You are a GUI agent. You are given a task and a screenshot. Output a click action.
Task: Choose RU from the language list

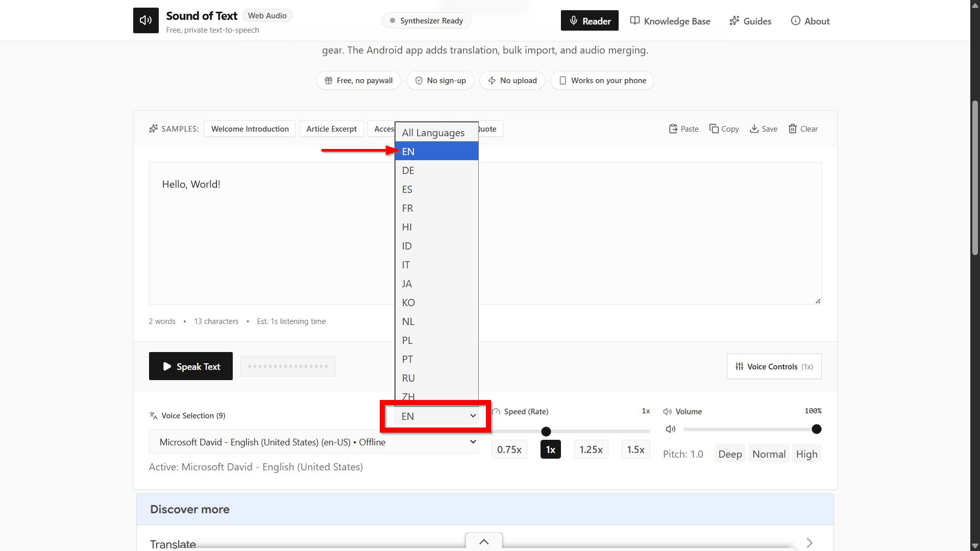(436, 378)
